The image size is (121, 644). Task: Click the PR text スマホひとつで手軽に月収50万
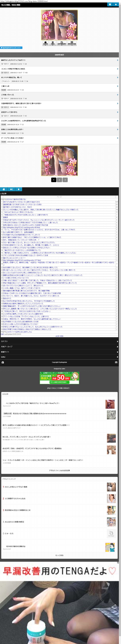point(59,388)
